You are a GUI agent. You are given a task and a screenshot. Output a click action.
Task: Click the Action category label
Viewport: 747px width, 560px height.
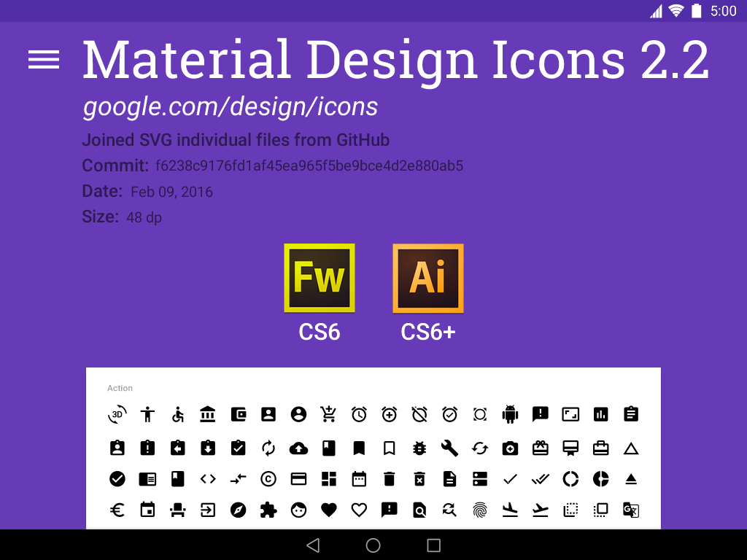click(120, 388)
